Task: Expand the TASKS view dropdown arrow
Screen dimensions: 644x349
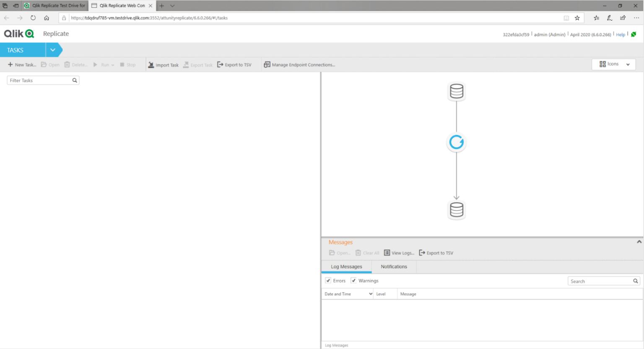Action: point(53,50)
